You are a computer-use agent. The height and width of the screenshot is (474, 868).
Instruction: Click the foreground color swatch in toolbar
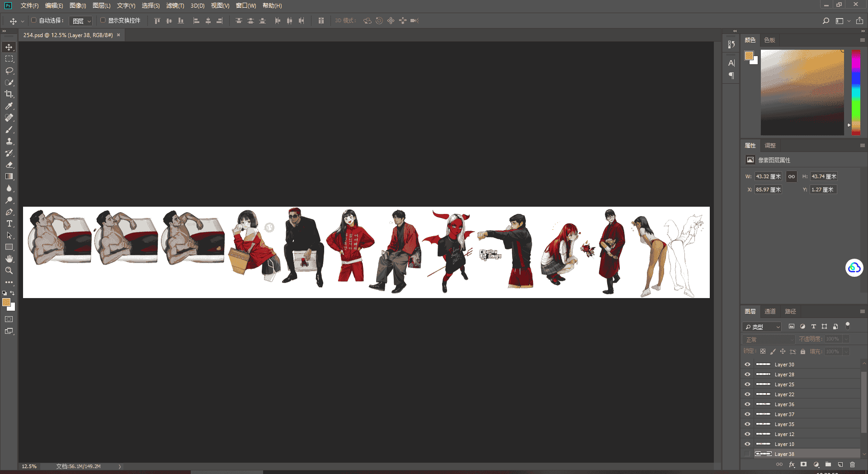pos(6,302)
